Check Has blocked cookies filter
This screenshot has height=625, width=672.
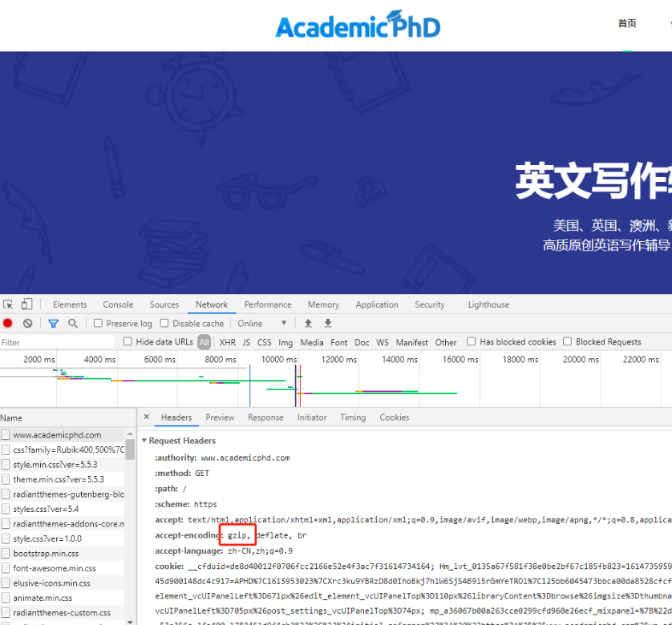tap(472, 341)
